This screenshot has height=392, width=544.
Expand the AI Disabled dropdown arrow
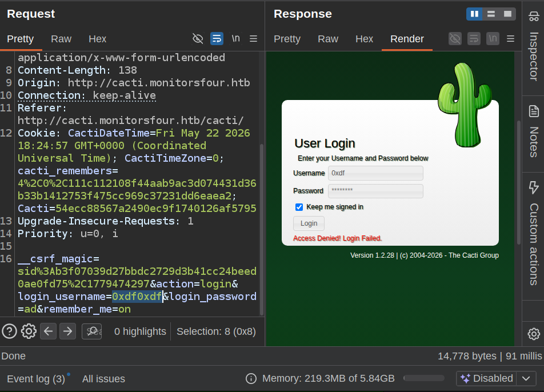point(526,378)
